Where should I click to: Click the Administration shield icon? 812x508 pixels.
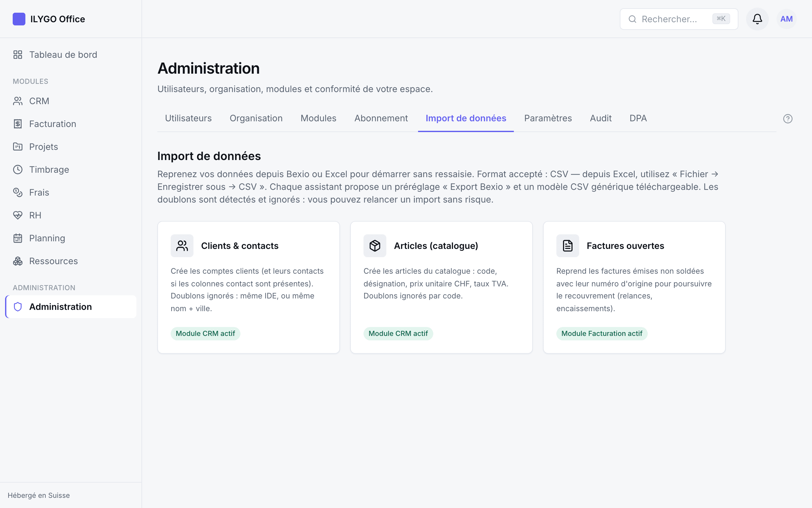[18, 306]
